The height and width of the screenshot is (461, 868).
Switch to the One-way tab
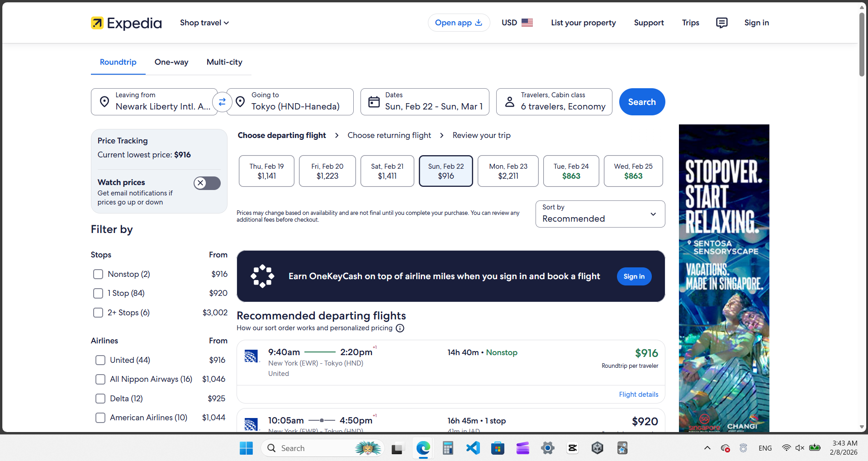[x=171, y=62]
